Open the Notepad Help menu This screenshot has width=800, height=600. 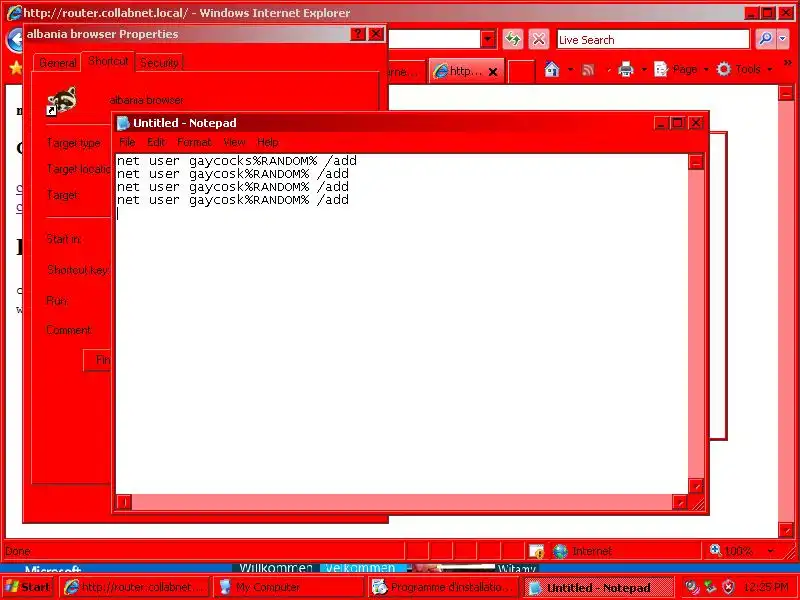267,142
